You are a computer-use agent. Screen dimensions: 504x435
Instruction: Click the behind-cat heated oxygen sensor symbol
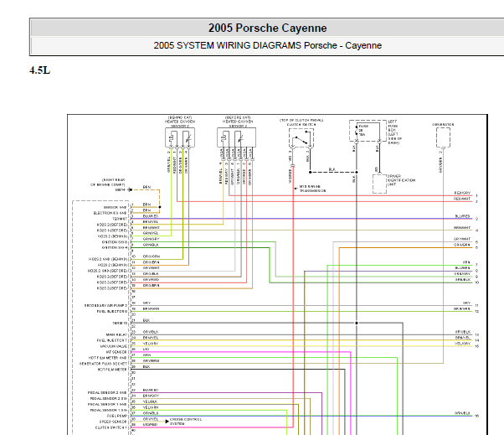[180, 137]
